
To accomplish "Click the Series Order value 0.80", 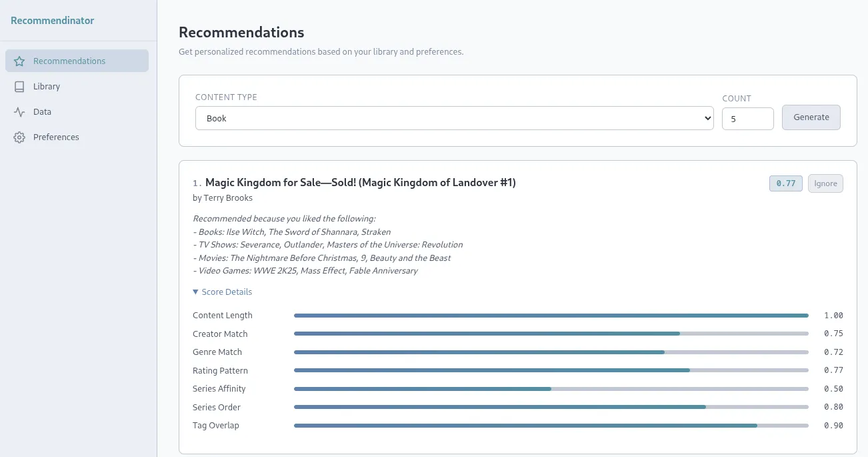I will (833, 407).
